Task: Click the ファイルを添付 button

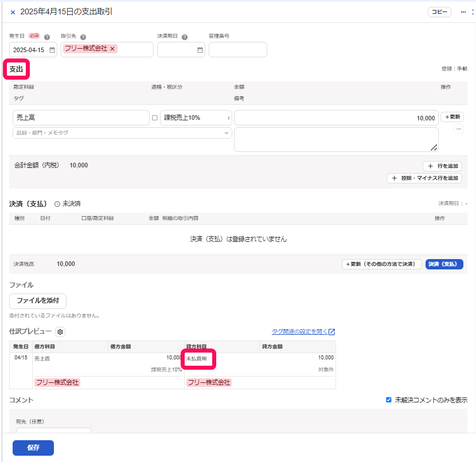Action: click(x=38, y=300)
